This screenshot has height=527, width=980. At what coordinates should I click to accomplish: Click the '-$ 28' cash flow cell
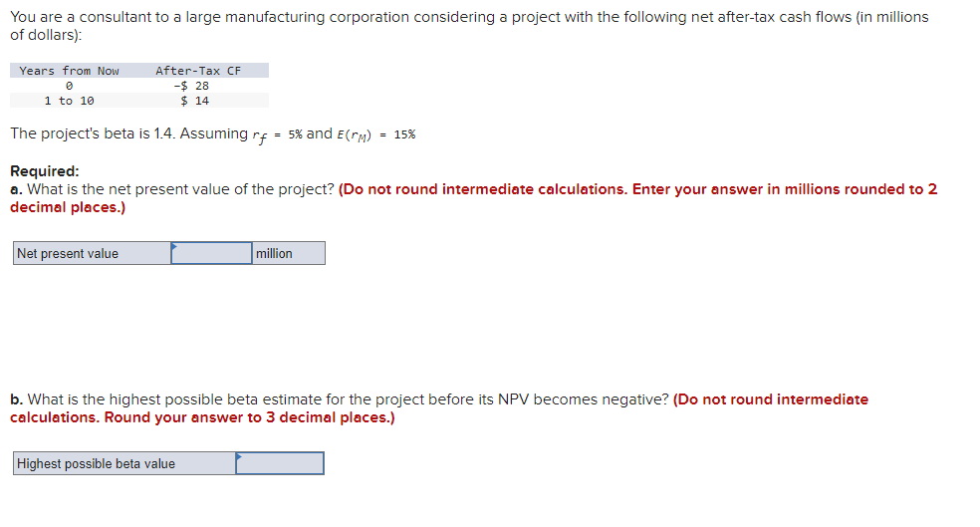(191, 86)
